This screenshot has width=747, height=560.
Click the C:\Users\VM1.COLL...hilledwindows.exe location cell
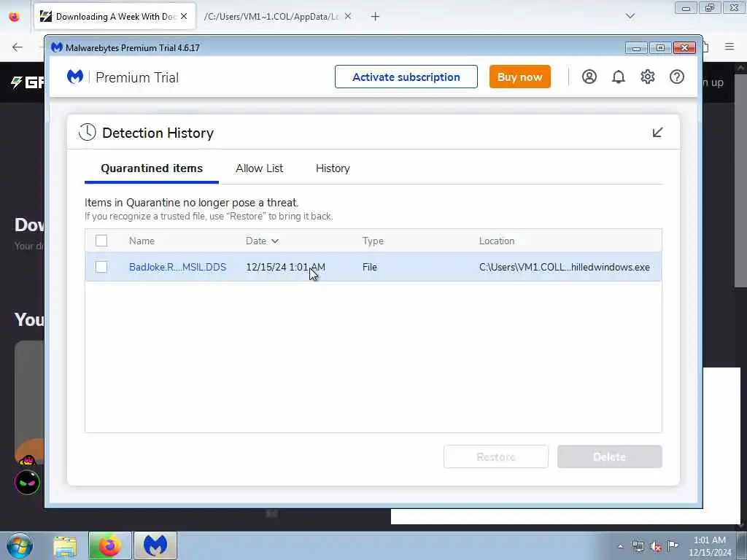[x=564, y=267]
